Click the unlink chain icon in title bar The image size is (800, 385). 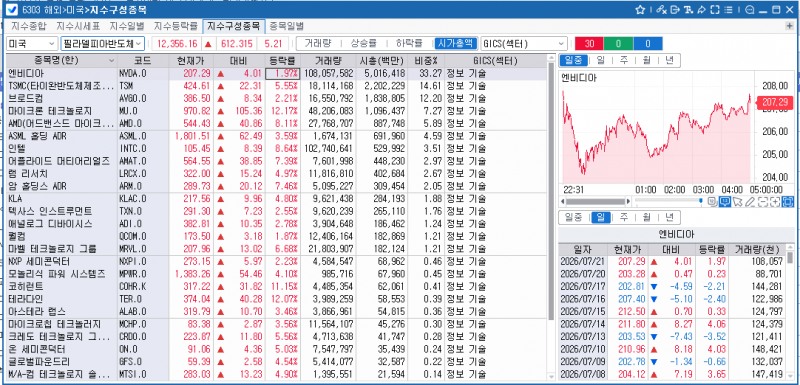click(x=662, y=10)
